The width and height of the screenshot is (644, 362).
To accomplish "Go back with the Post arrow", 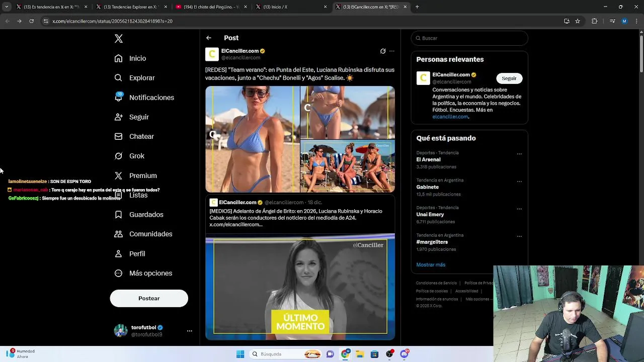I will click(x=208, y=38).
